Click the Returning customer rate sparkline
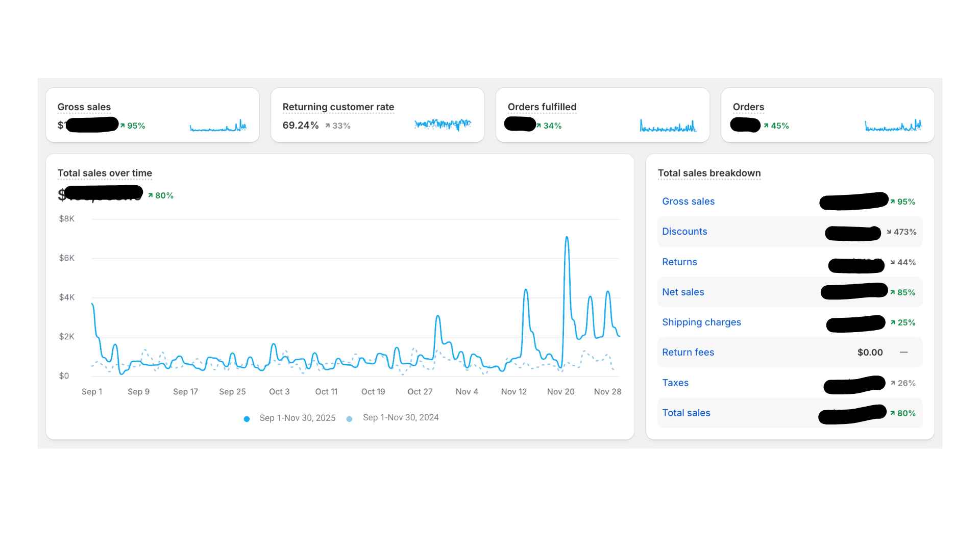 click(443, 124)
